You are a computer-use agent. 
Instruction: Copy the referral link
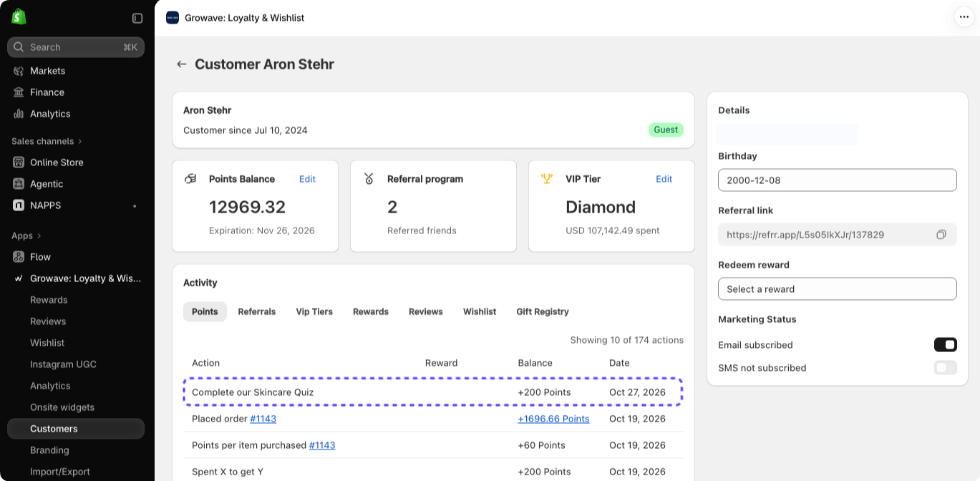tap(941, 234)
